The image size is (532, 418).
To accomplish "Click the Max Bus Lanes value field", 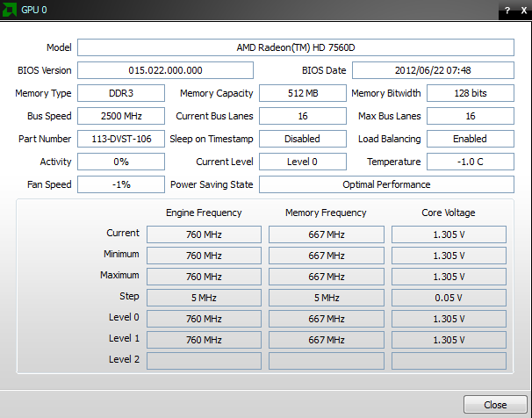I will pos(471,116).
